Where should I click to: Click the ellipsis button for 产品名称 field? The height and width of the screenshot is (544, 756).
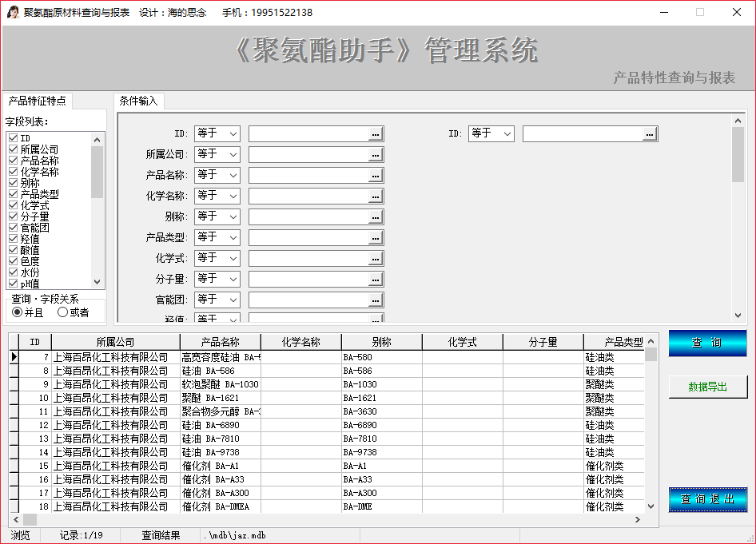(376, 176)
